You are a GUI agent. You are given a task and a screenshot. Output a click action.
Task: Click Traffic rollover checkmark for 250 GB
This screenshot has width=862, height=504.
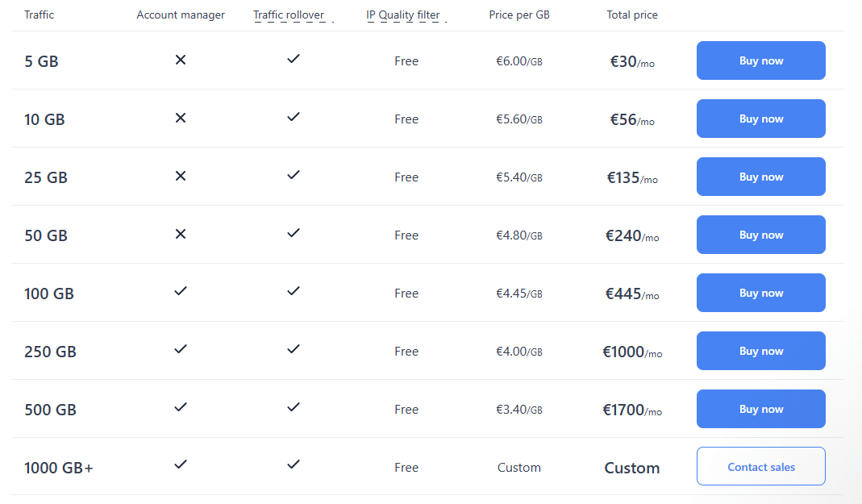click(x=294, y=349)
